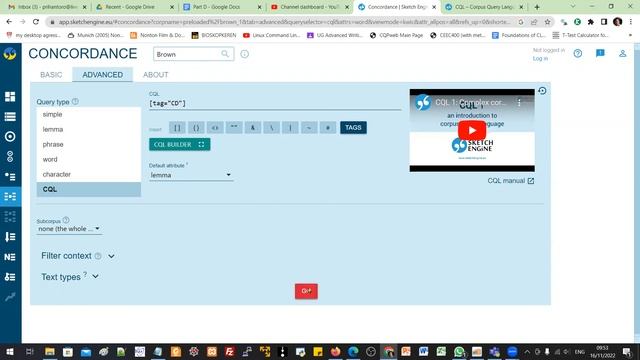Reload the page in Chrome

[x=36, y=22]
